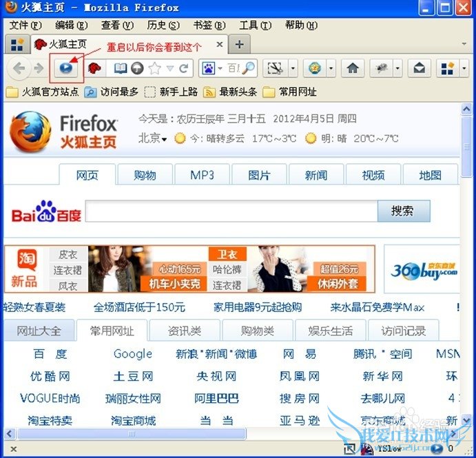The height and width of the screenshot is (458, 476).
Task: Focus the Baidu search input field
Action: 231,211
